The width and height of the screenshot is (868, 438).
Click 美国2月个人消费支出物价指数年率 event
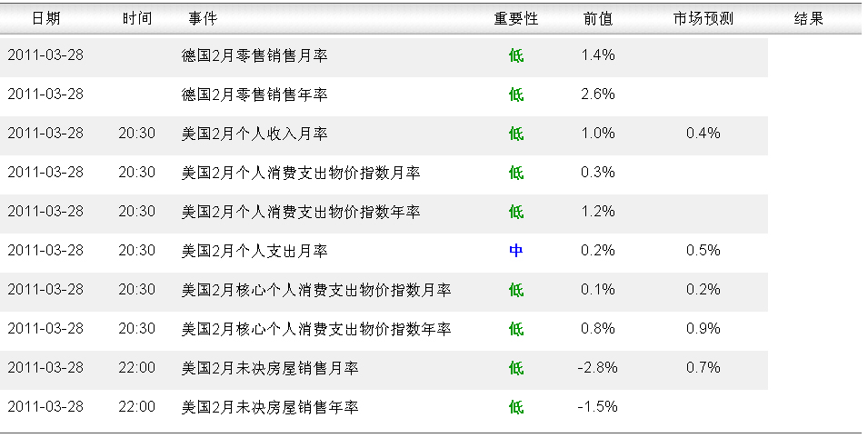(x=301, y=212)
